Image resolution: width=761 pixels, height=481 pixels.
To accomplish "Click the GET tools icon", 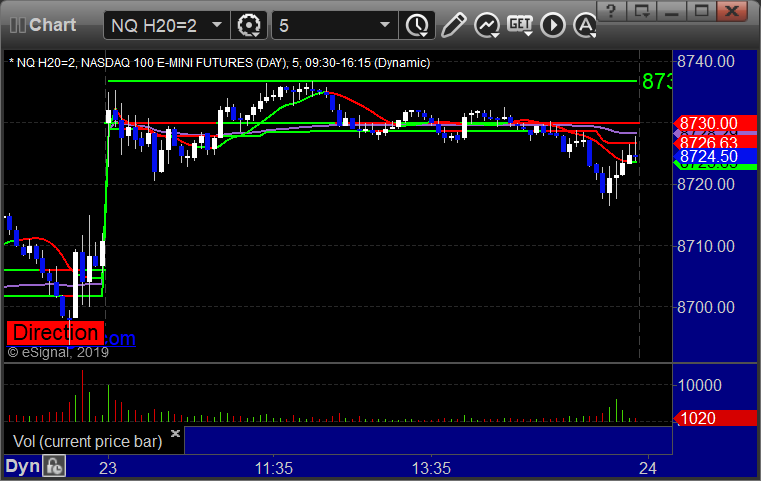I will [520, 24].
